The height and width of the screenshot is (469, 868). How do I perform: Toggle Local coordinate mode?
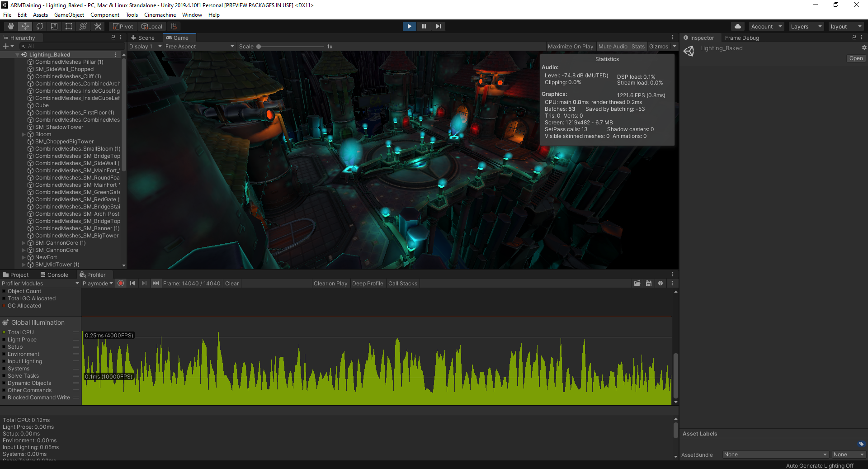[152, 26]
